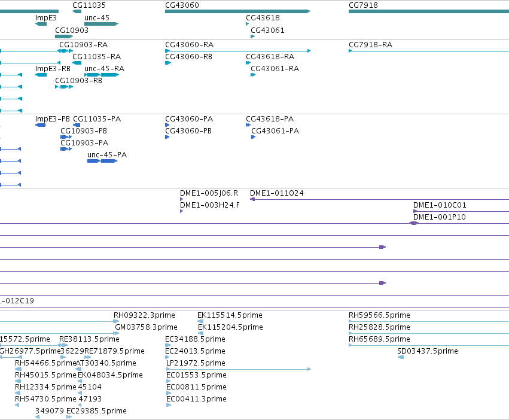Click EST label EK048034.5prime

(x=110, y=376)
